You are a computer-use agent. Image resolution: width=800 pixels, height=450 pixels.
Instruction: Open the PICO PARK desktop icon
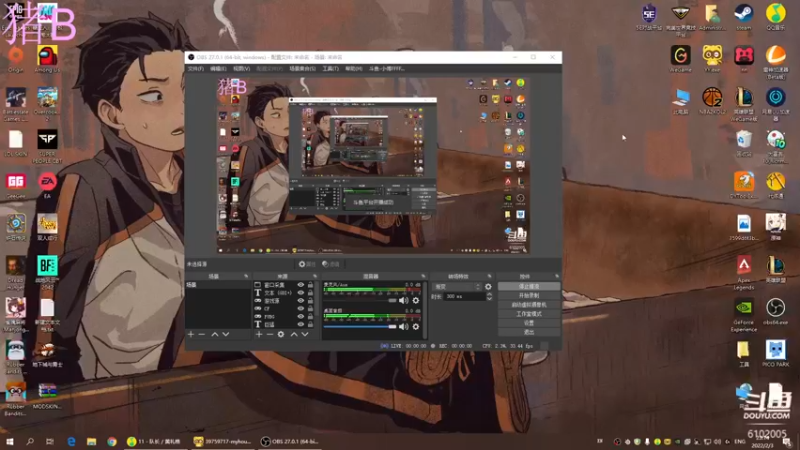pyautogui.click(x=776, y=354)
